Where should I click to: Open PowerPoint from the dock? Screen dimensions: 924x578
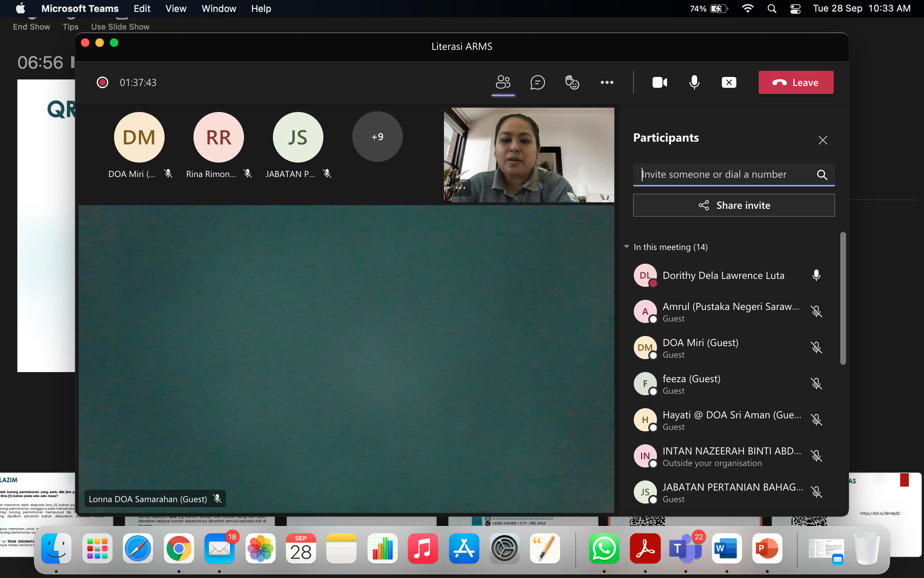[767, 548]
